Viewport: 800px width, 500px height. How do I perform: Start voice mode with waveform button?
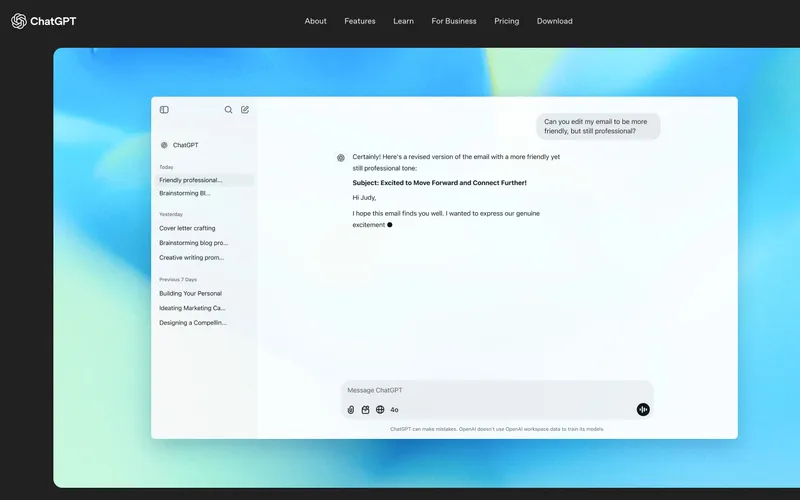click(x=643, y=409)
